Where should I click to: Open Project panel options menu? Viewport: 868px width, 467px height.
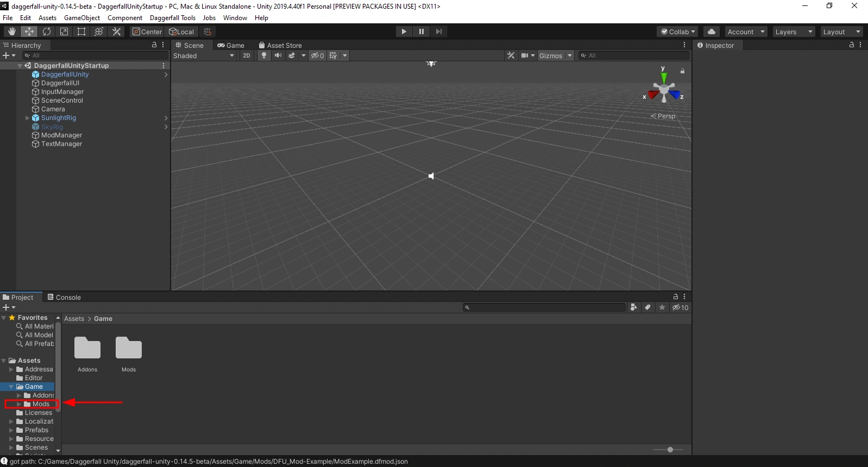pos(684,296)
